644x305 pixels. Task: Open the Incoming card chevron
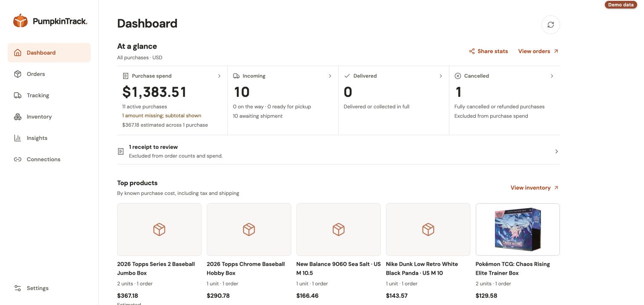click(x=330, y=76)
